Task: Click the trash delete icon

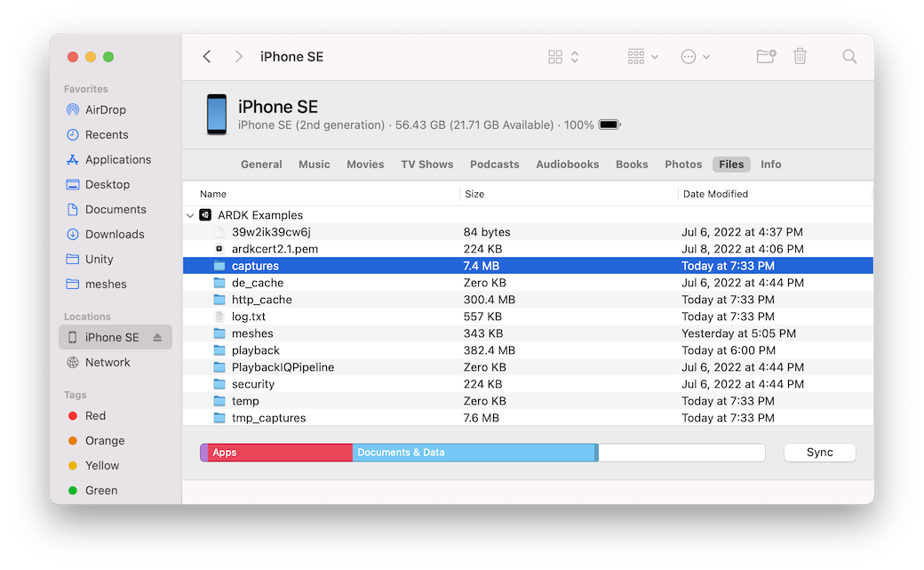Action: (800, 57)
